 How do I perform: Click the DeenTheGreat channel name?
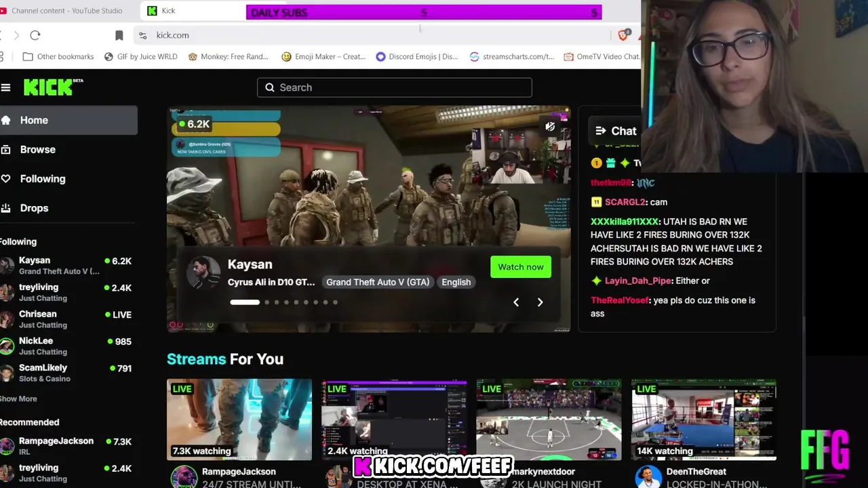(696, 472)
